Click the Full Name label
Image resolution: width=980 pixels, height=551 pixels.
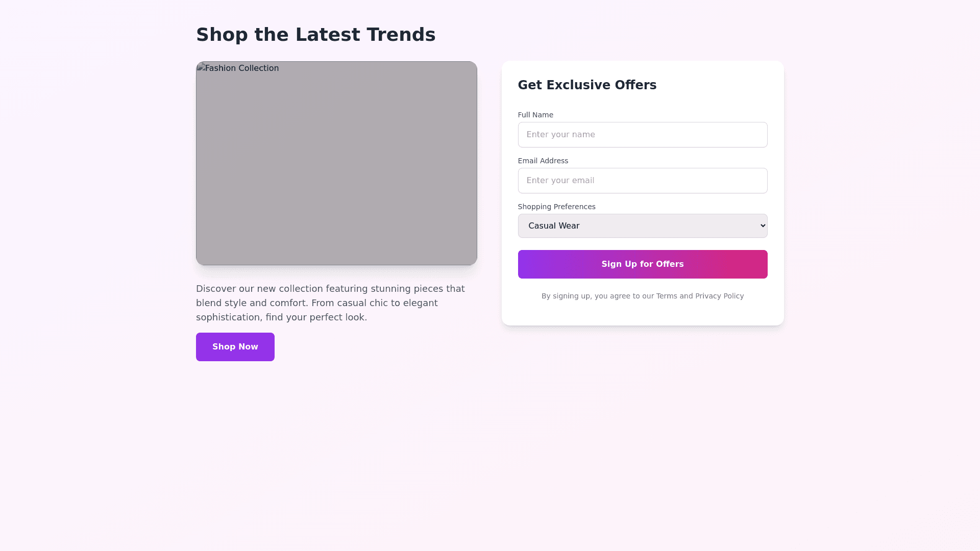pos(535,115)
